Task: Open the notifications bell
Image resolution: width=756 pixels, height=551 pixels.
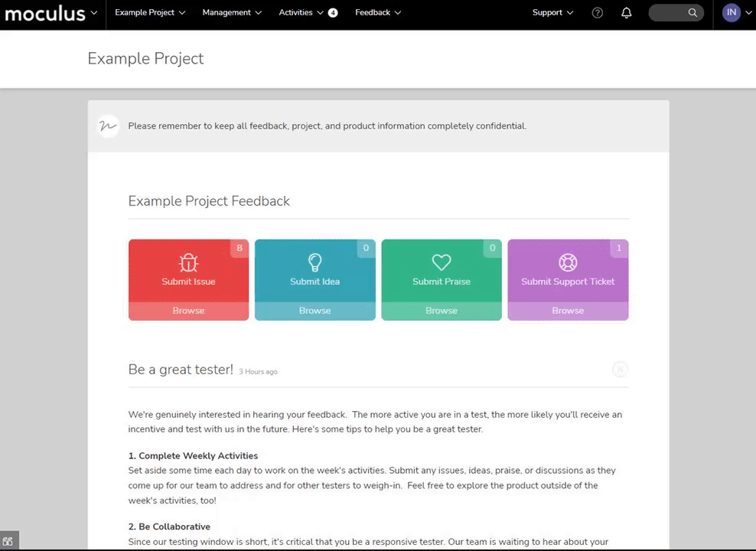Action: click(626, 13)
